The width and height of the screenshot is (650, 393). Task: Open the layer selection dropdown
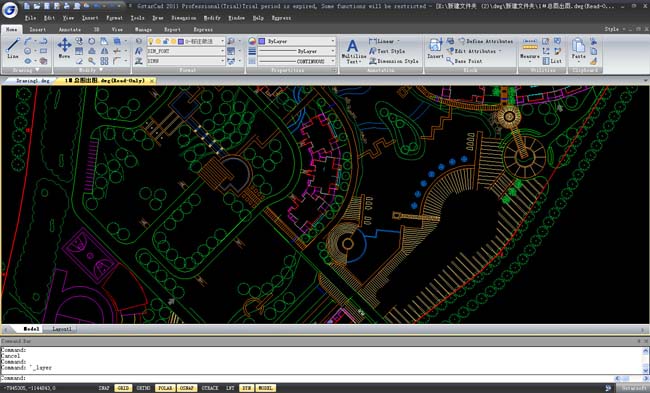click(222, 41)
